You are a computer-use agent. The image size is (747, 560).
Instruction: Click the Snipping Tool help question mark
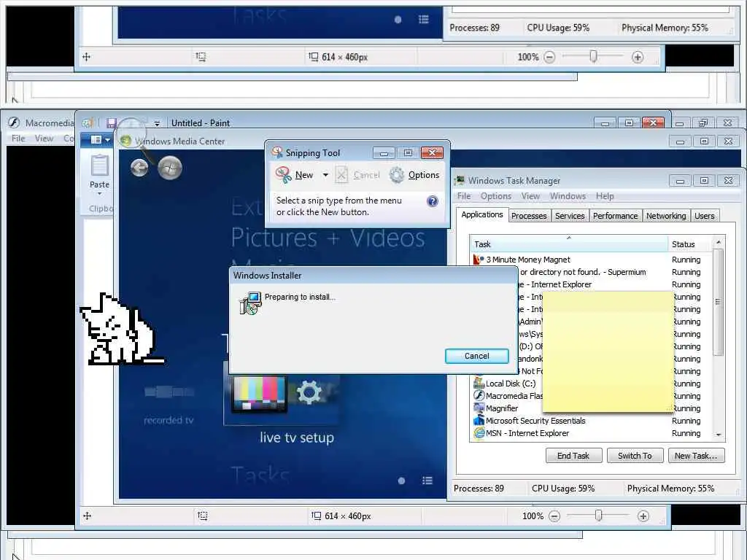coord(432,201)
